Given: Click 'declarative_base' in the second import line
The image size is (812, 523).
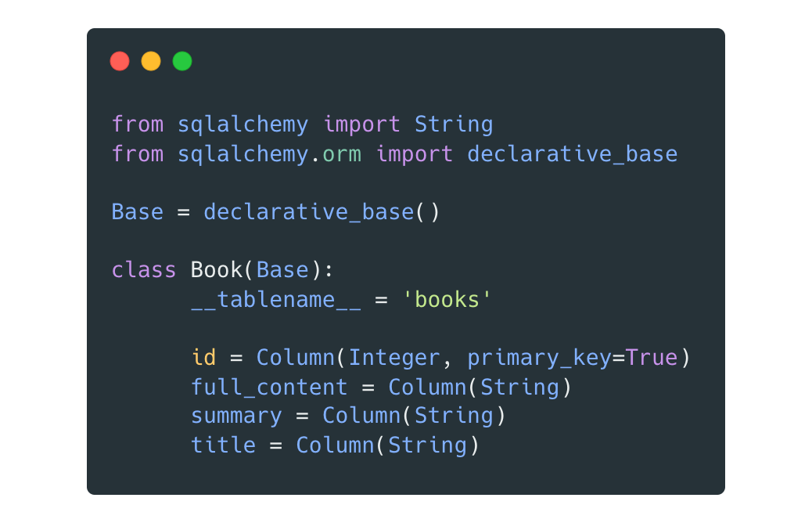Looking at the screenshot, I should pos(572,153).
